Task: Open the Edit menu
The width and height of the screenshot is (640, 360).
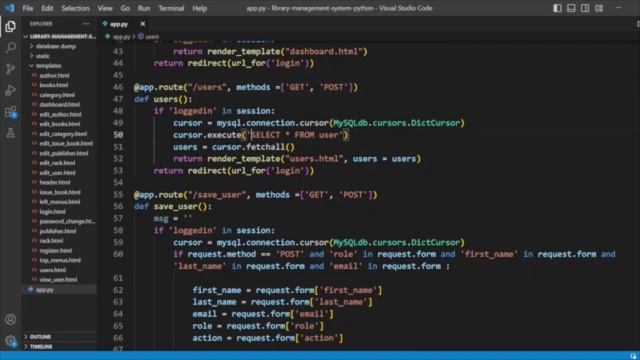Action: click(x=47, y=8)
